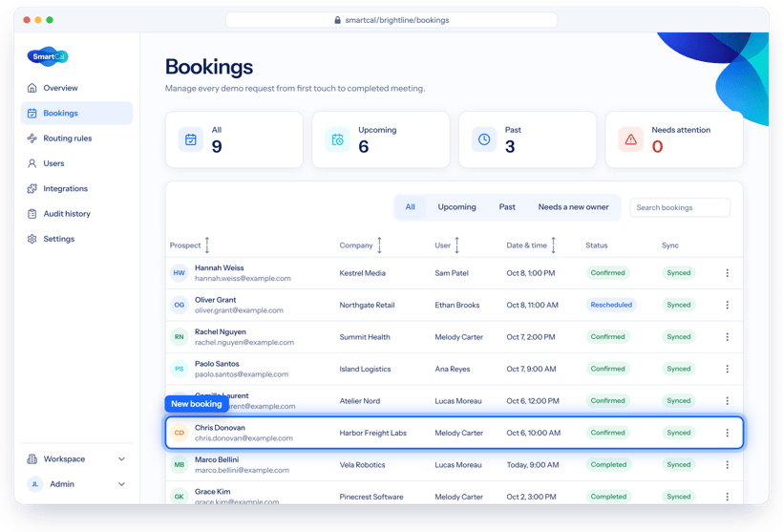This screenshot has width=783, height=532.
Task: Open row menu for Marco Bellini
Action: point(727,464)
